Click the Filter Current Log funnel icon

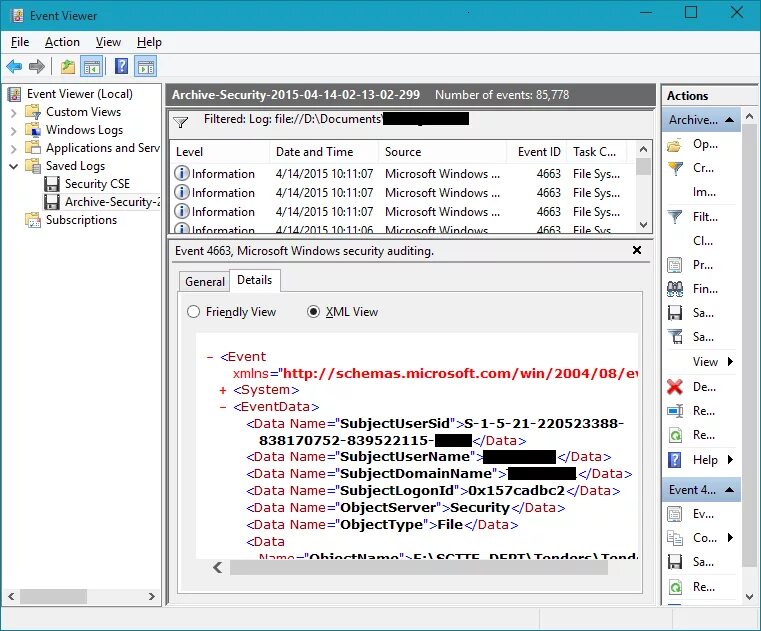[675, 217]
